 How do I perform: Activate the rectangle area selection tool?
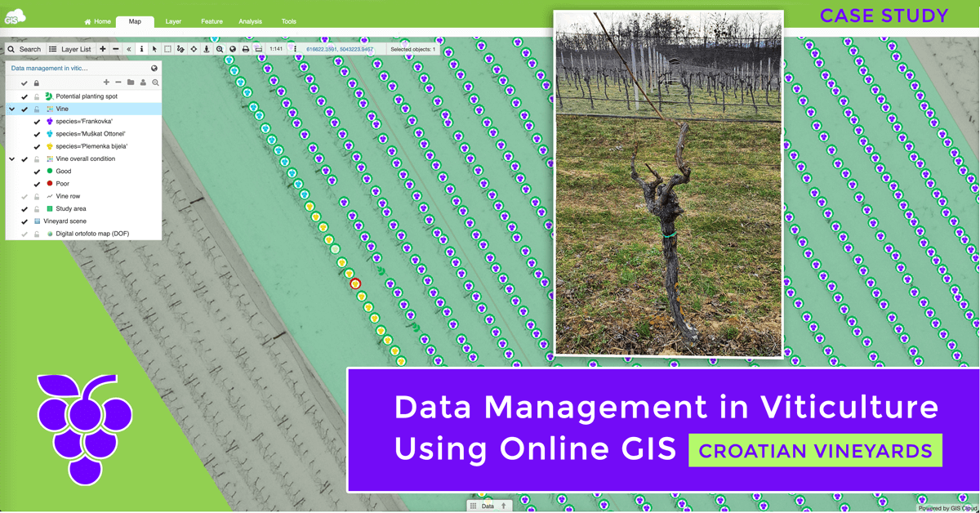pos(167,49)
